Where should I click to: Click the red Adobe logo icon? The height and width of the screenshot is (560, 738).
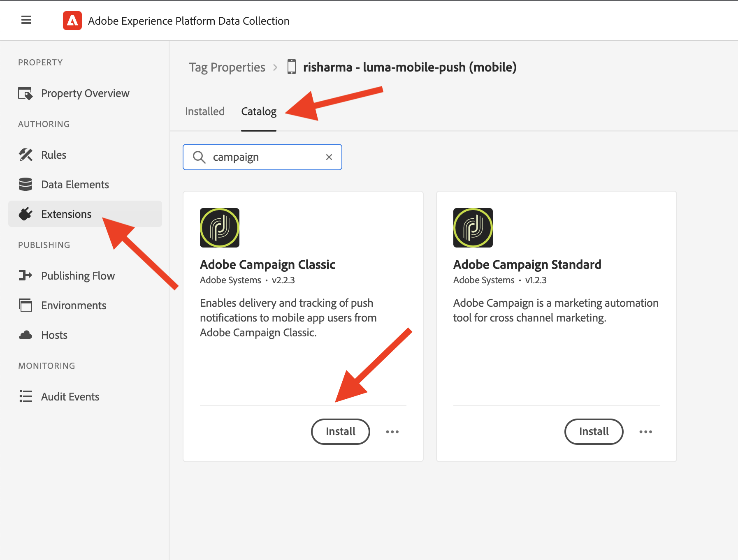(72, 21)
